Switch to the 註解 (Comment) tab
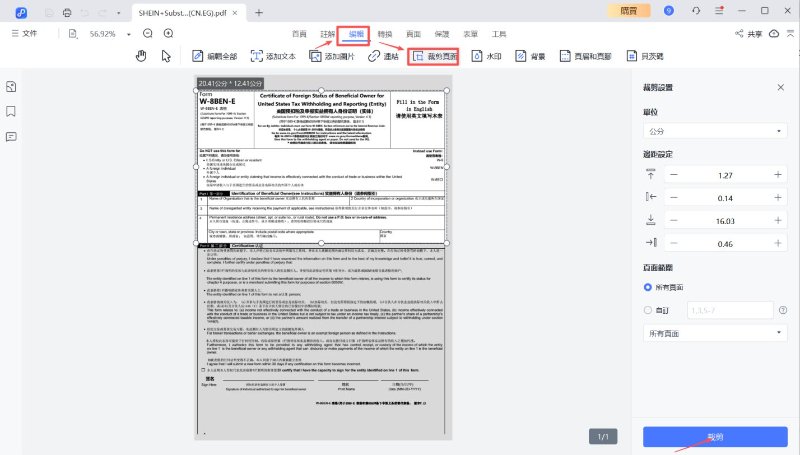Screen dimensions: 800x455 pos(328,34)
